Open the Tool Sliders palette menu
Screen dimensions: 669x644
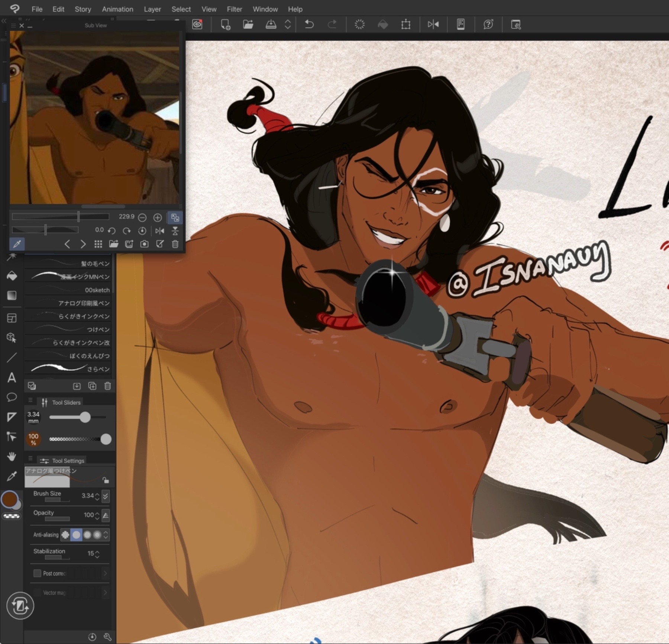30,400
